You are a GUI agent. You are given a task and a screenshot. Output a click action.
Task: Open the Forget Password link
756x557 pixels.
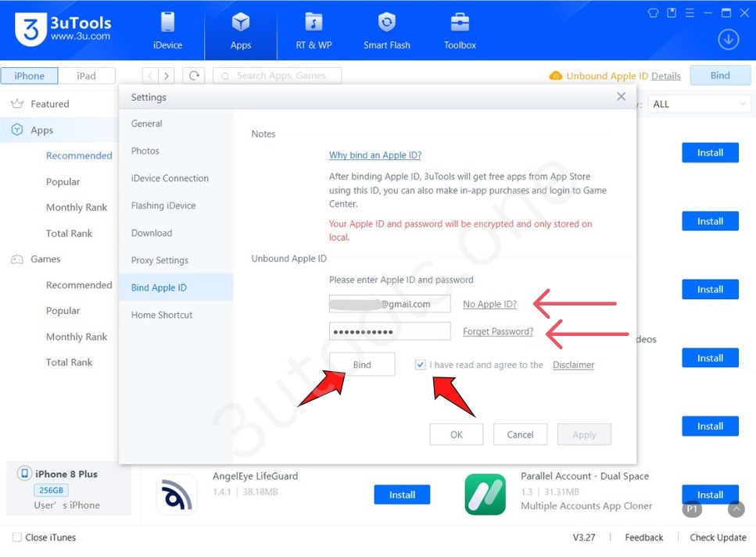click(x=498, y=331)
